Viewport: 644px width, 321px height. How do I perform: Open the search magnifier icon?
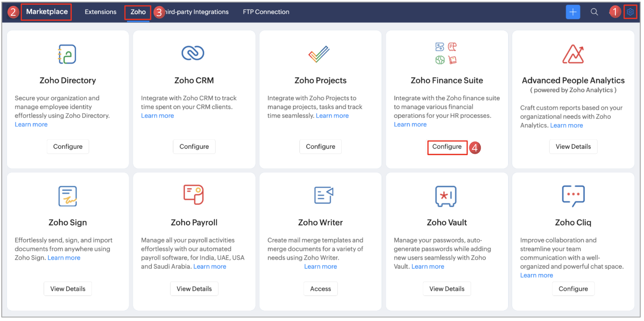point(594,12)
